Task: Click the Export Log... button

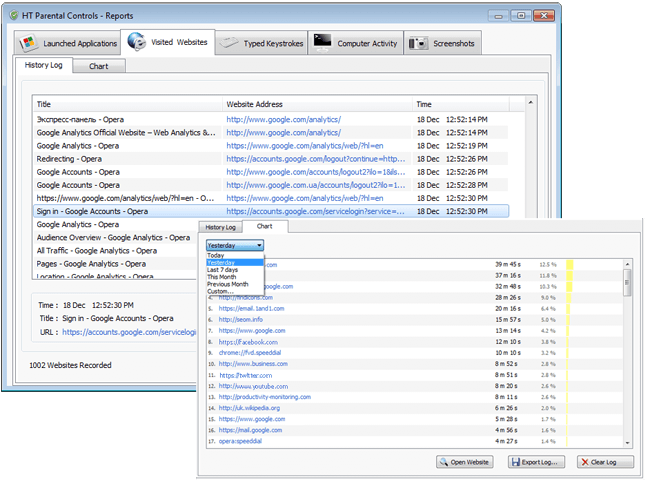Action: coord(536,462)
